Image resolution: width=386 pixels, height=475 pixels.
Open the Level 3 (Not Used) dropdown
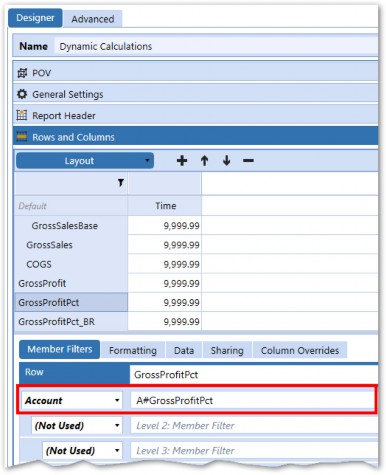pyautogui.click(x=82, y=450)
